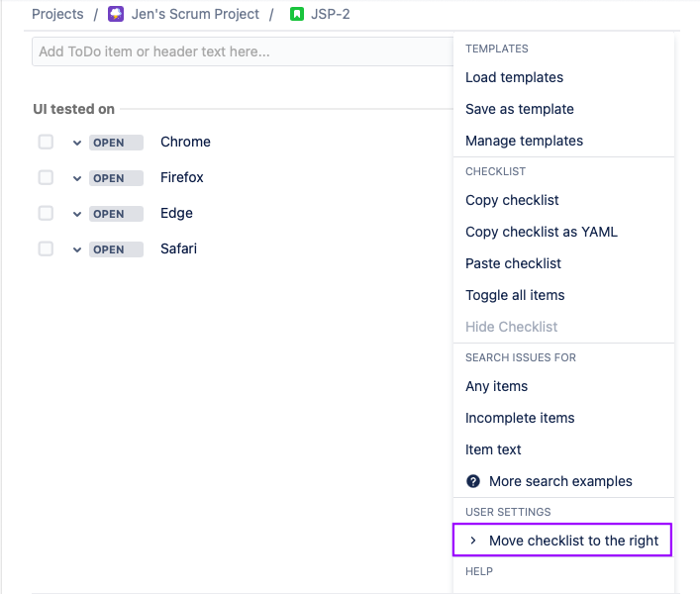Screen dimensions: 700x594
Task: Choose Save as template
Action: click(519, 109)
